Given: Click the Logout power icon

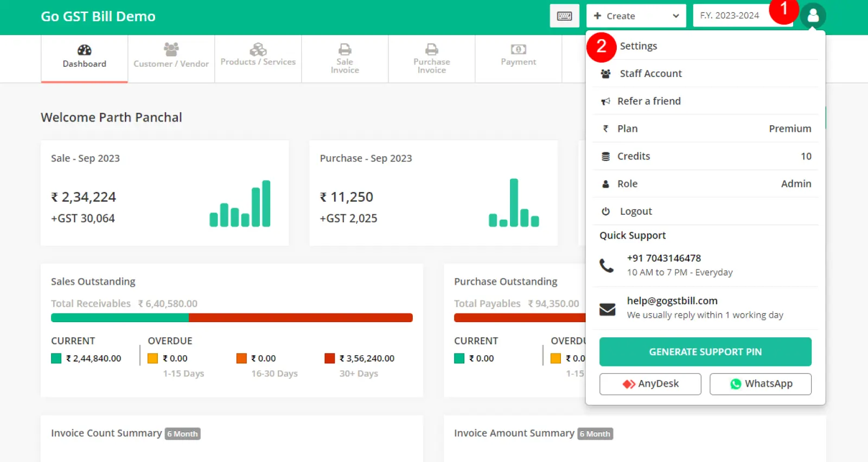Looking at the screenshot, I should coord(606,211).
